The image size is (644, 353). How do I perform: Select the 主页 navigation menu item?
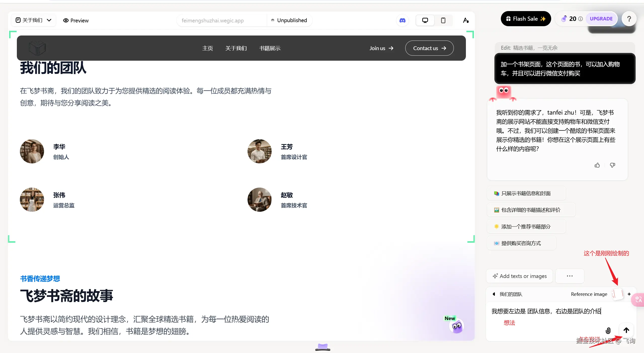[208, 48]
